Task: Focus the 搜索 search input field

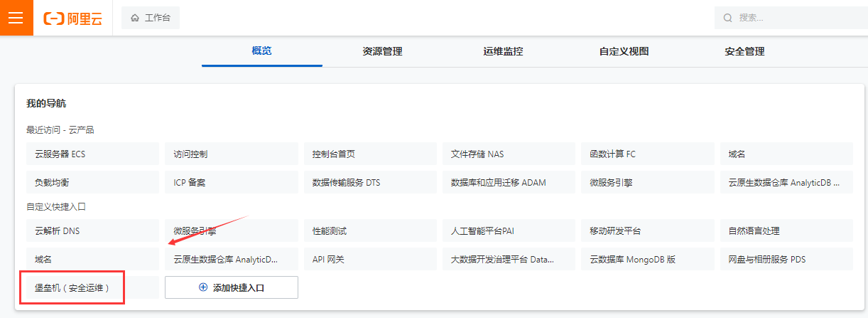Action: pyautogui.click(x=791, y=18)
